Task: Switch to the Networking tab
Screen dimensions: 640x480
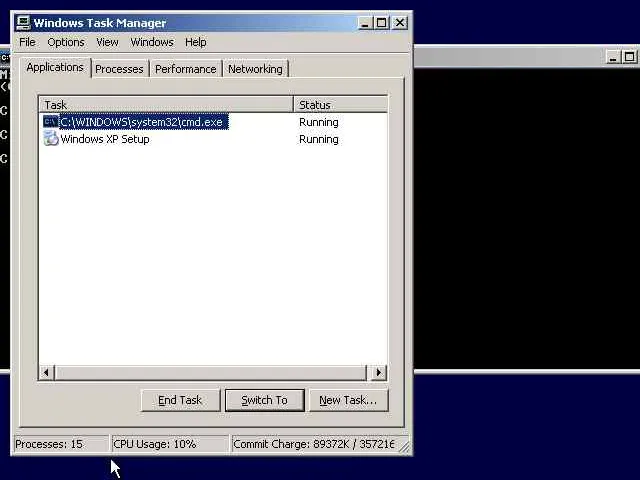Action: point(255,69)
